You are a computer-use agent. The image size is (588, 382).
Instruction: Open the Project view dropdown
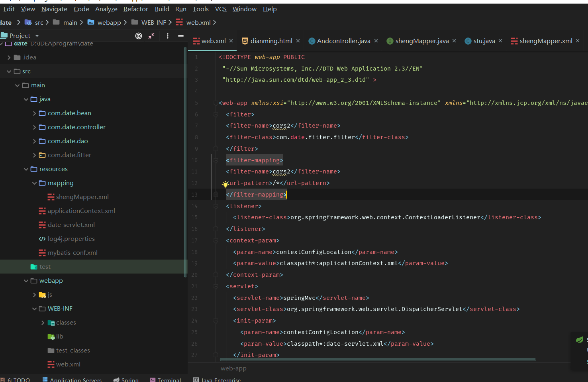37,36
